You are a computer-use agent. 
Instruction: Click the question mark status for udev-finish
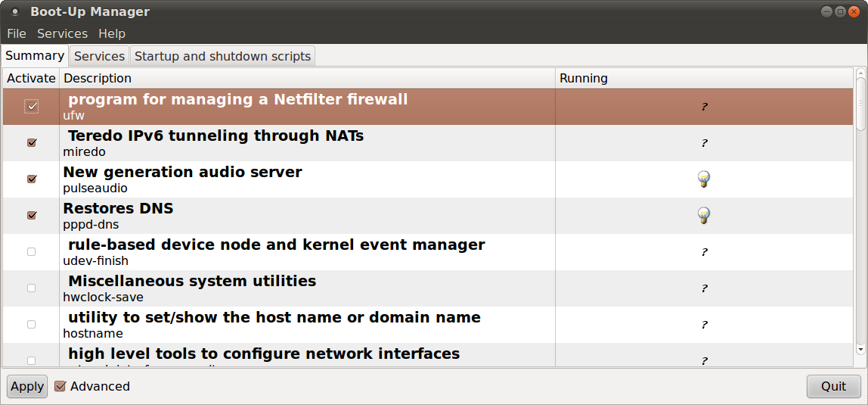(x=704, y=252)
